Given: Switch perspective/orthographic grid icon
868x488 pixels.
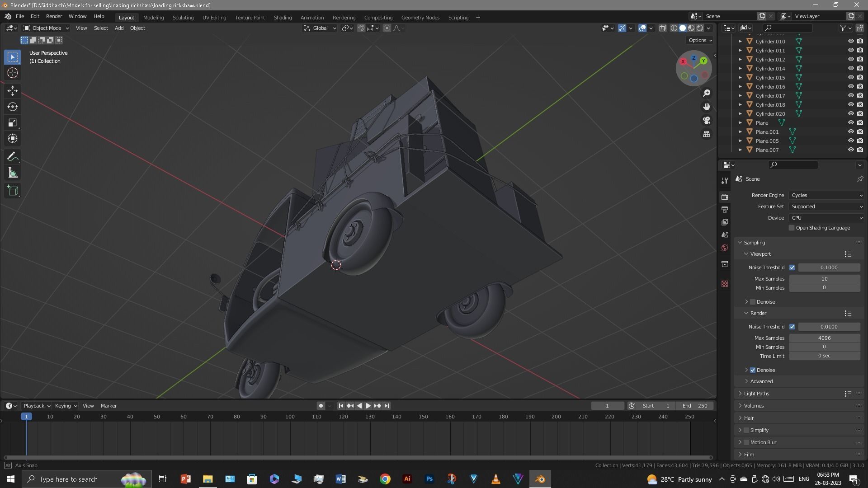Looking at the screenshot, I should [706, 134].
